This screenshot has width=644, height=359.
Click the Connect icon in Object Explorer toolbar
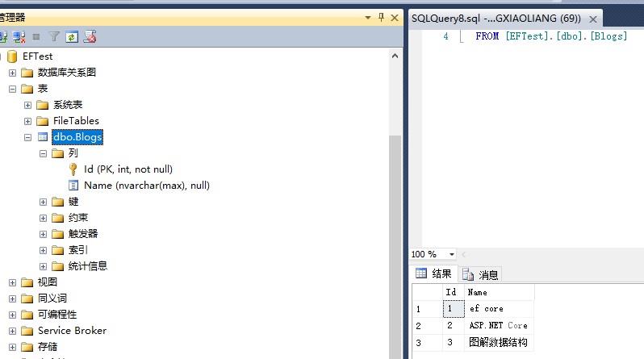pyautogui.click(x=3, y=37)
